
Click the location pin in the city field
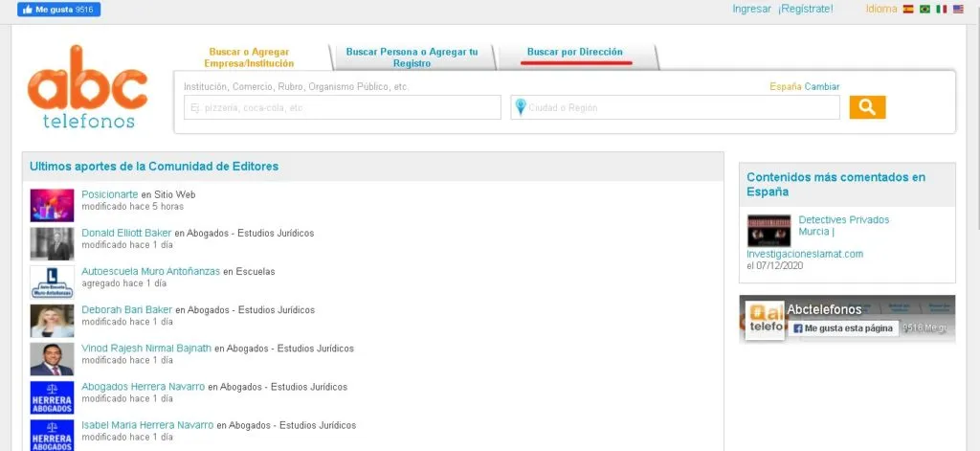point(521,107)
